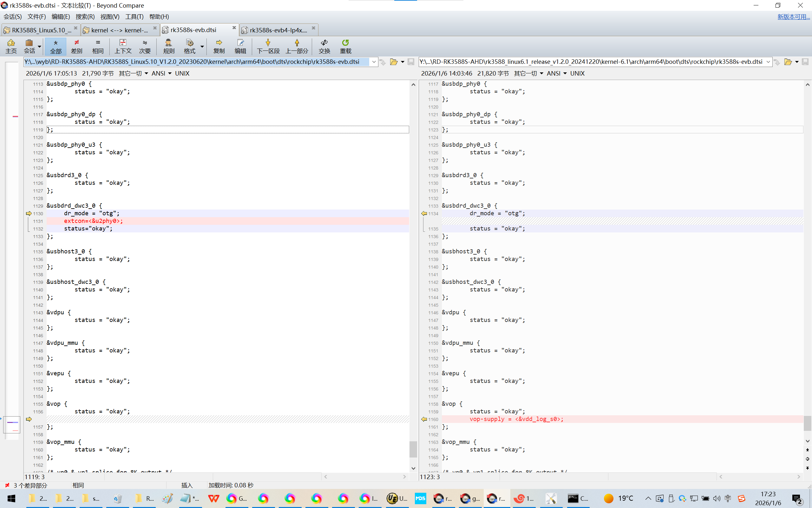Toggle Show Context (上下文) button
The width and height of the screenshot is (812, 508).
(123, 46)
